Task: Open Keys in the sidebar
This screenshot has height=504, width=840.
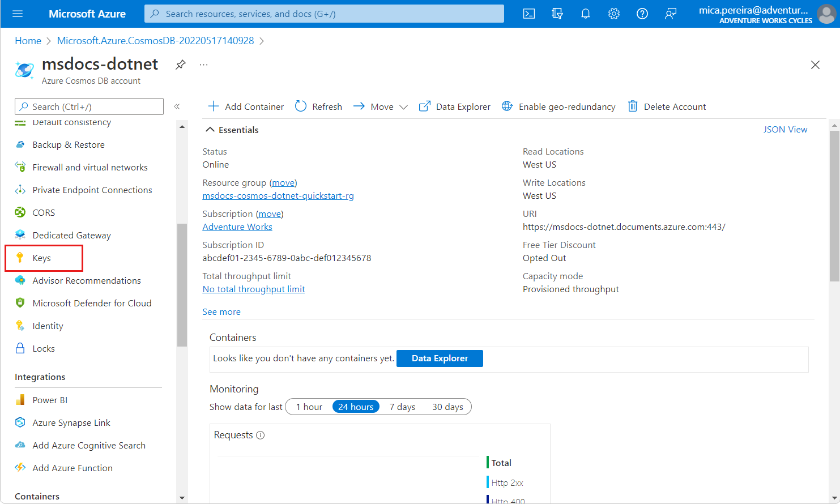Action: (x=41, y=258)
